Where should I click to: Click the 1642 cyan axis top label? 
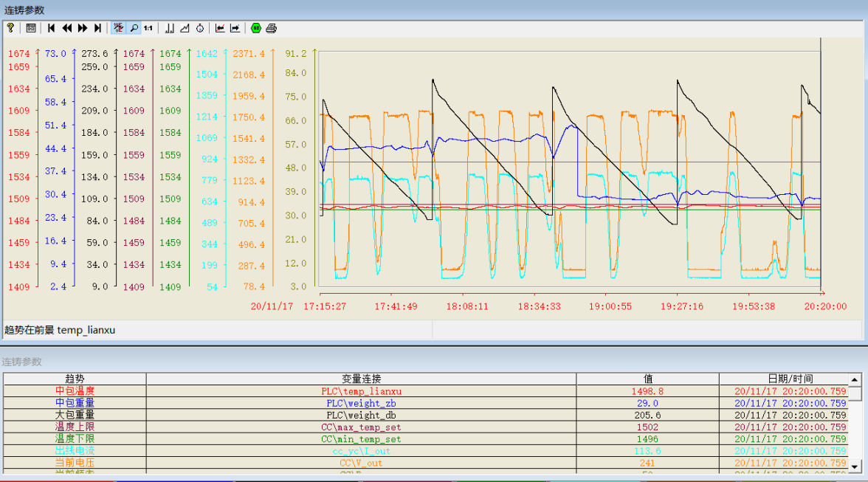[x=207, y=54]
